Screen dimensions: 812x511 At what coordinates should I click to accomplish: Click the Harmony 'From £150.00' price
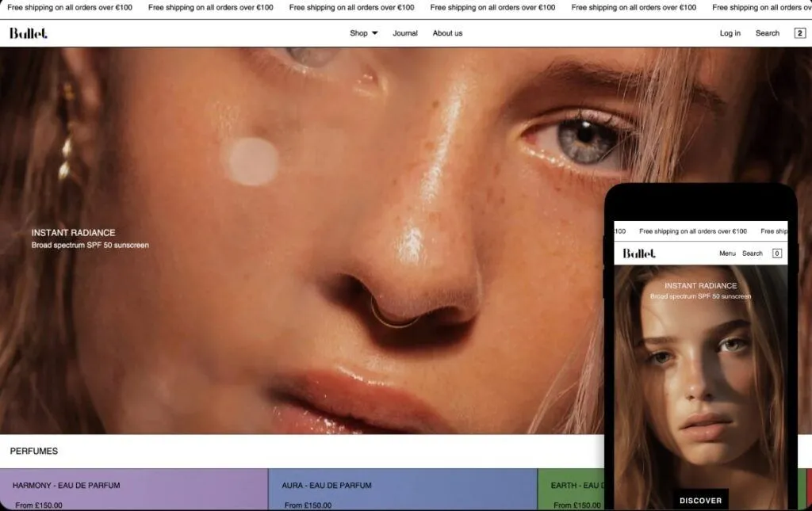point(39,505)
